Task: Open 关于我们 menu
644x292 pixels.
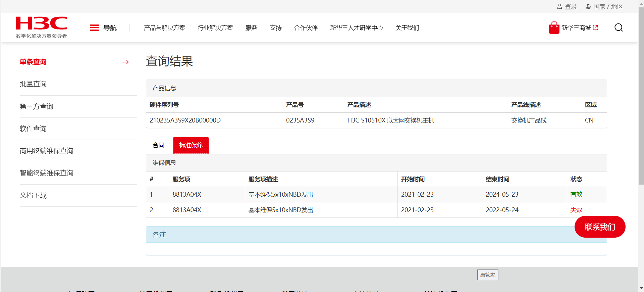Action: pos(407,28)
